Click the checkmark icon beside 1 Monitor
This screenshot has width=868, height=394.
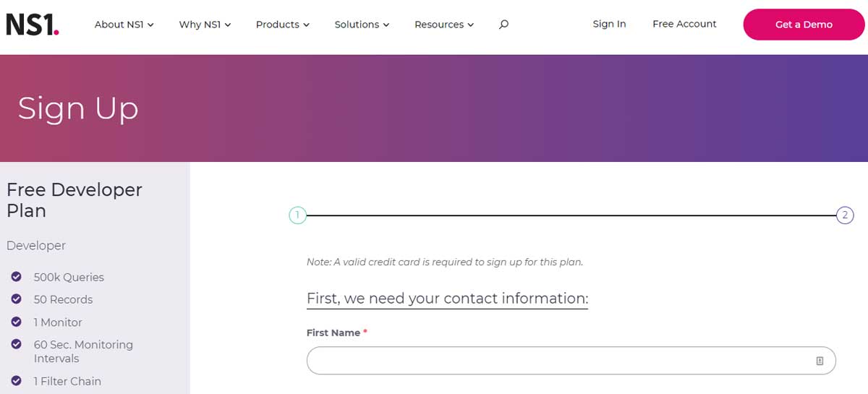pos(16,322)
